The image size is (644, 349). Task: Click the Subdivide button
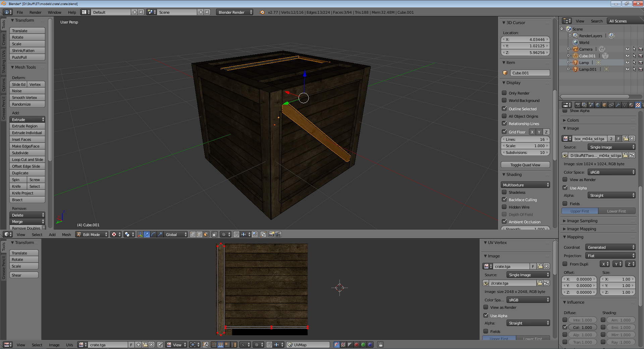[28, 153]
